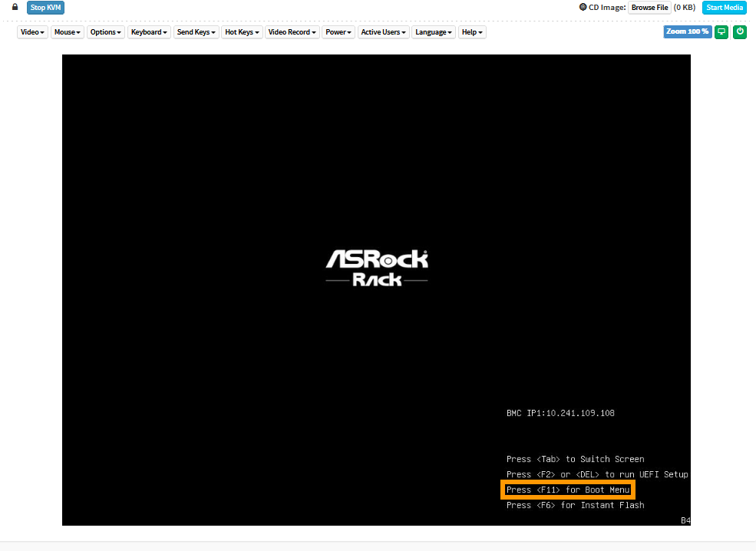
Task: Click the CD disc icon near CD Image
Action: coord(583,7)
